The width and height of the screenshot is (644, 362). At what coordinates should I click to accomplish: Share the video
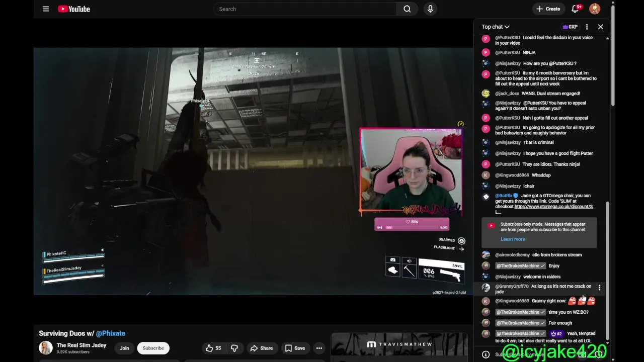pos(262,348)
